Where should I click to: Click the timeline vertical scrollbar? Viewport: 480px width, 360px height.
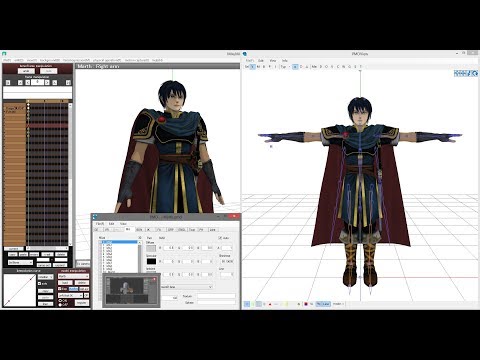tap(70, 175)
